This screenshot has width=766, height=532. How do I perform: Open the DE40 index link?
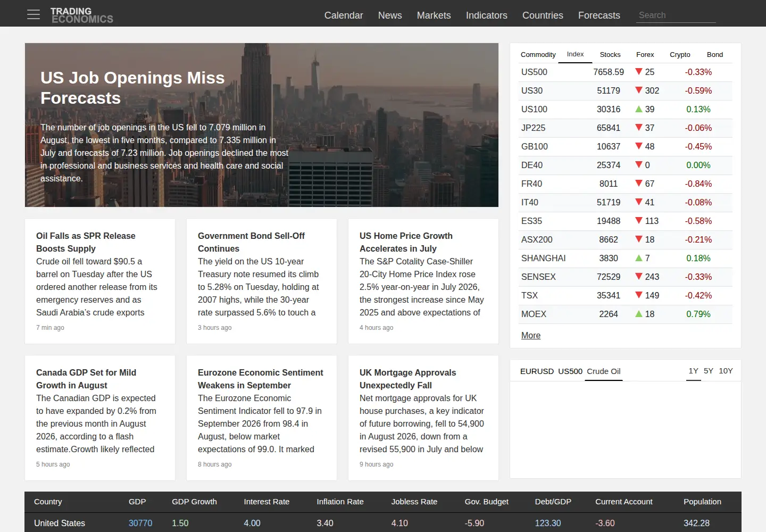coord(532,165)
